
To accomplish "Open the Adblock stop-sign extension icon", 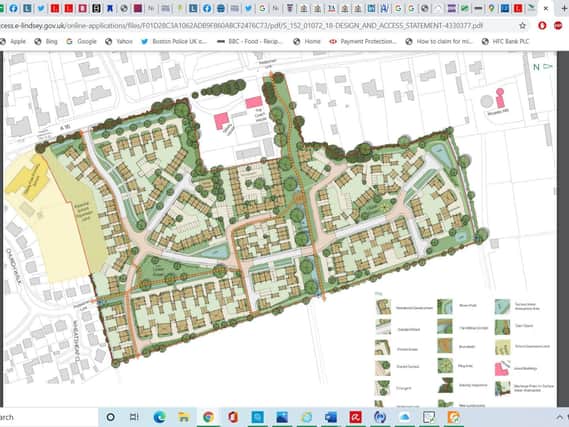I will [558, 26].
